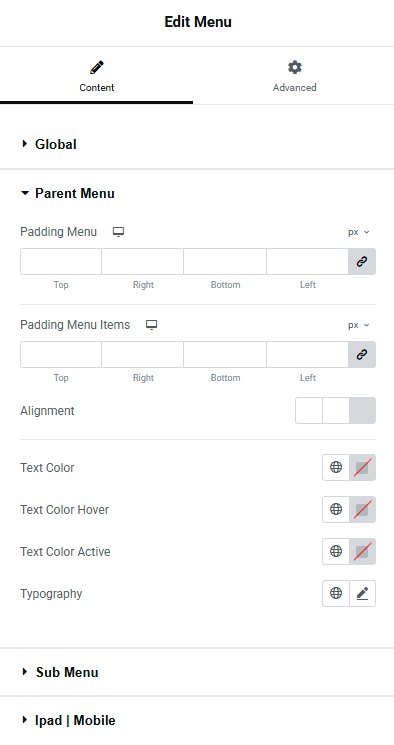The width and height of the screenshot is (394, 745).
Task: Open the Typography pencil edit icon
Action: point(362,593)
